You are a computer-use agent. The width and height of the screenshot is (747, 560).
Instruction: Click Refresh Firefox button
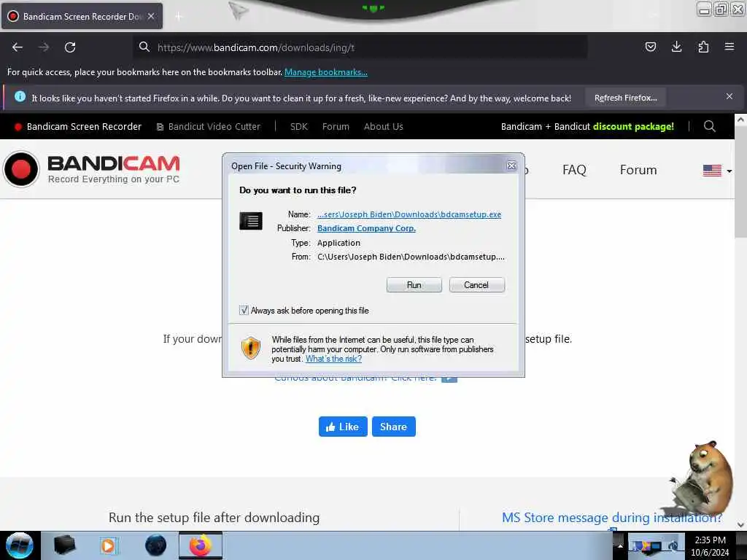625,98
